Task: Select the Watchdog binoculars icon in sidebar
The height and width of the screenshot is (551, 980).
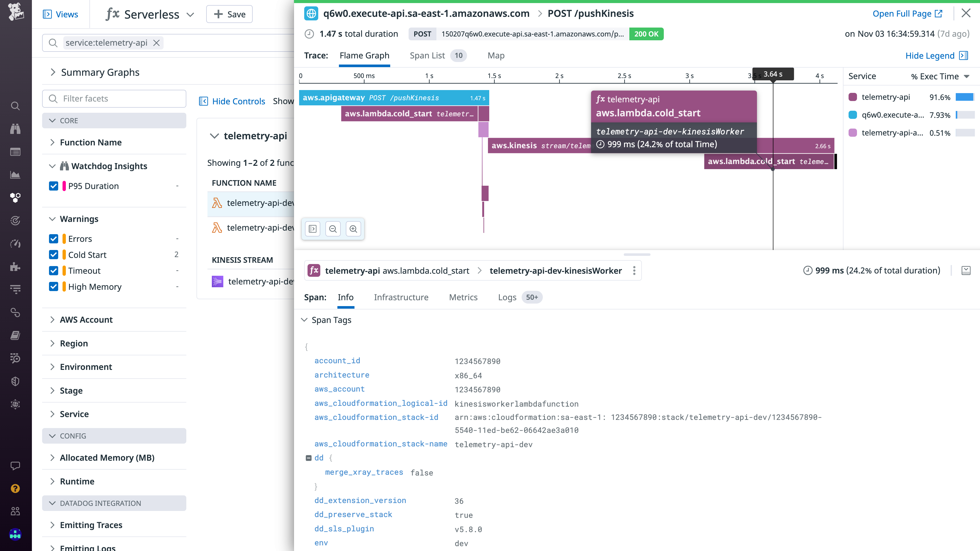Action: point(15,129)
